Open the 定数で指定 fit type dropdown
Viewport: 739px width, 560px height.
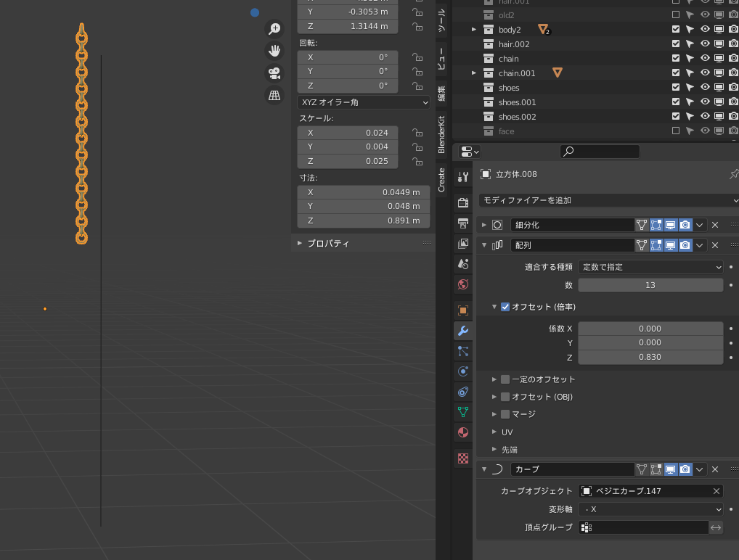point(651,267)
